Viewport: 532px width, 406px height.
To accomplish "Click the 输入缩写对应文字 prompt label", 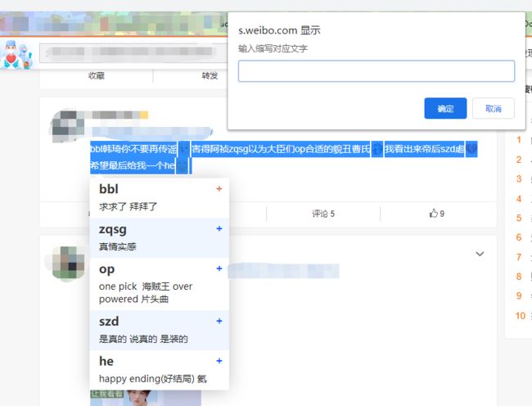I will pyautogui.click(x=273, y=48).
